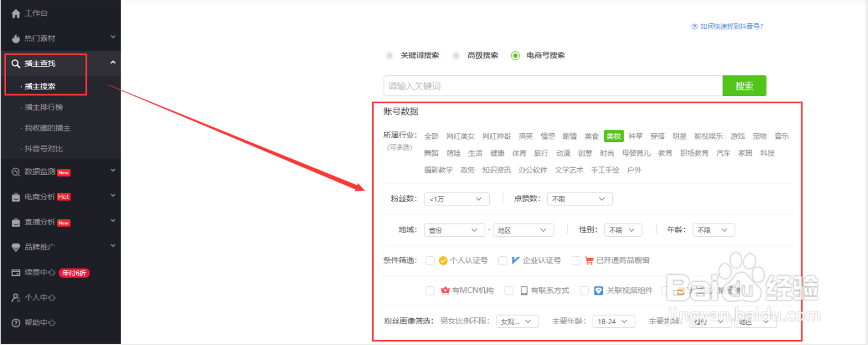
Task: Click the 电商分析 shopping bag icon
Action: coord(16,197)
